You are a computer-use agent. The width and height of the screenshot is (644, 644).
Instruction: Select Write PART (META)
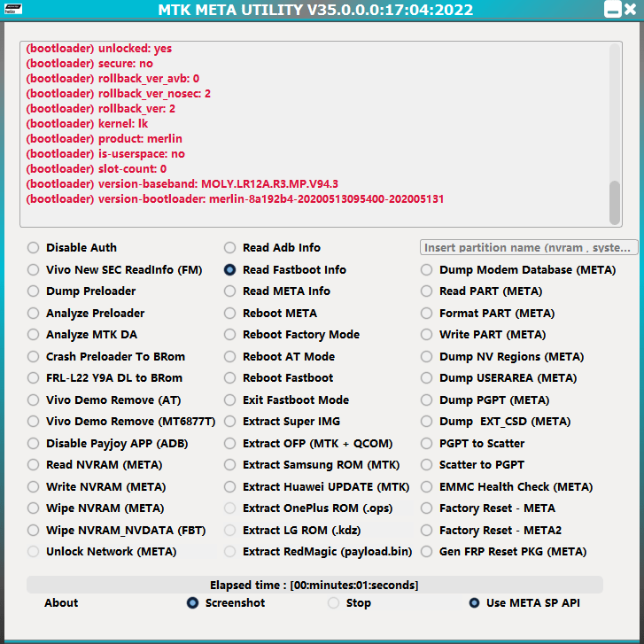pos(427,335)
